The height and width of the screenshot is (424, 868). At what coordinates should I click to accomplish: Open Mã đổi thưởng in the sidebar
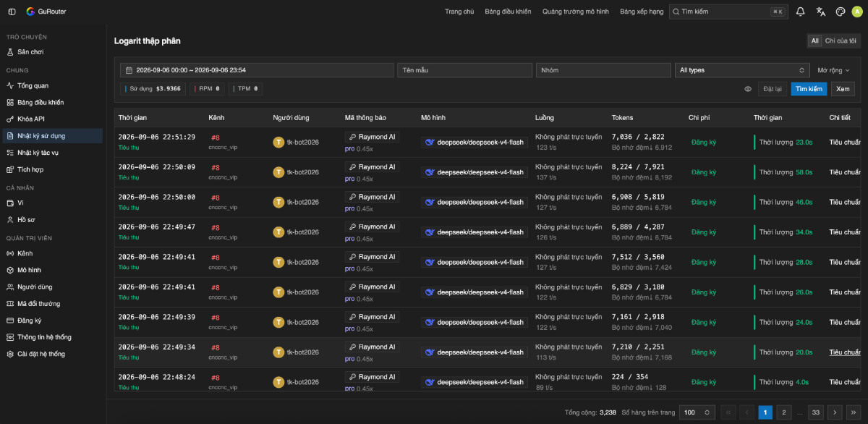pyautogui.click(x=51, y=304)
